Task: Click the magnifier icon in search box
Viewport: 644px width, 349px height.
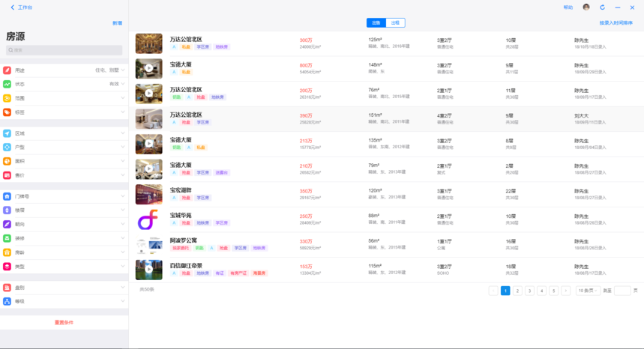Action: (10, 50)
